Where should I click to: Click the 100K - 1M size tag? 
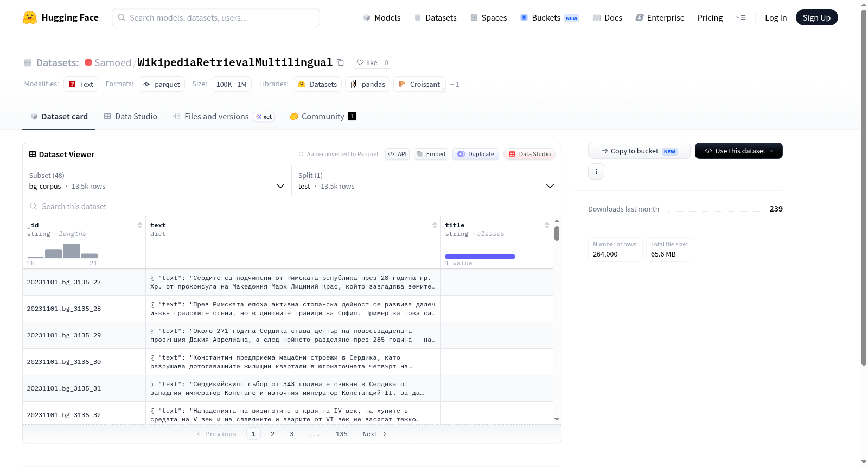[x=231, y=84]
